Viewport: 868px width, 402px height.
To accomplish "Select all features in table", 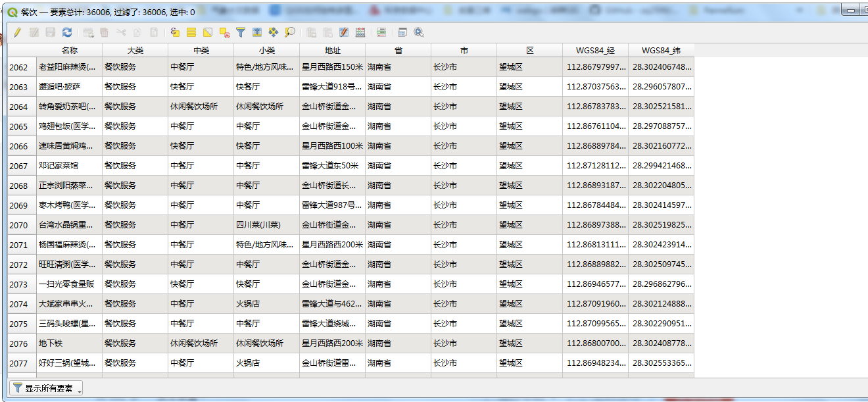I will point(191,32).
